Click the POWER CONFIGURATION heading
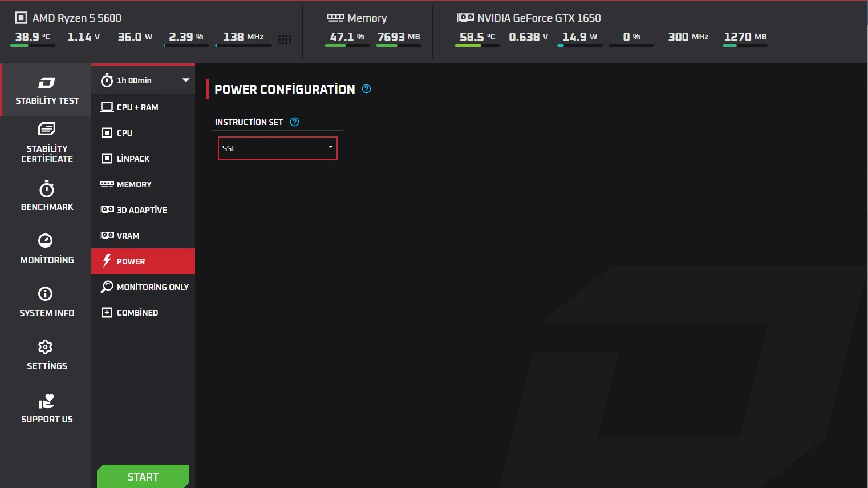 coord(285,89)
